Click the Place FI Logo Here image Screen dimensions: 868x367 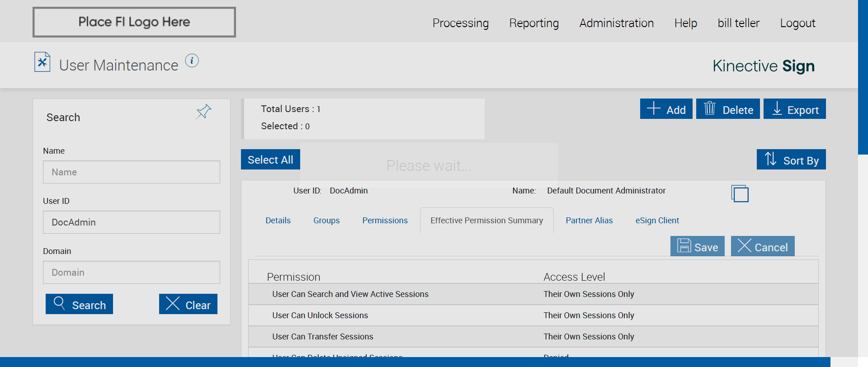click(x=134, y=22)
